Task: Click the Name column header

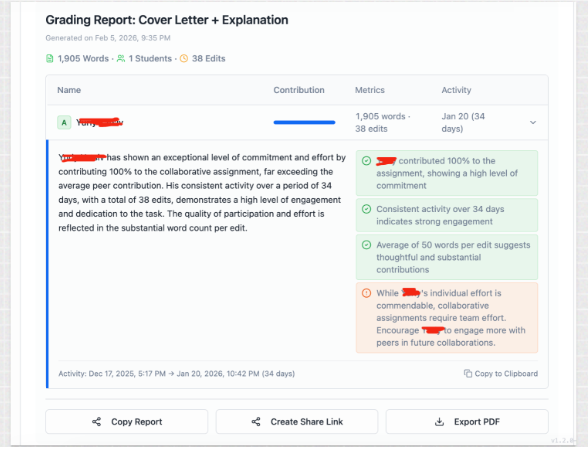Action: pos(69,90)
